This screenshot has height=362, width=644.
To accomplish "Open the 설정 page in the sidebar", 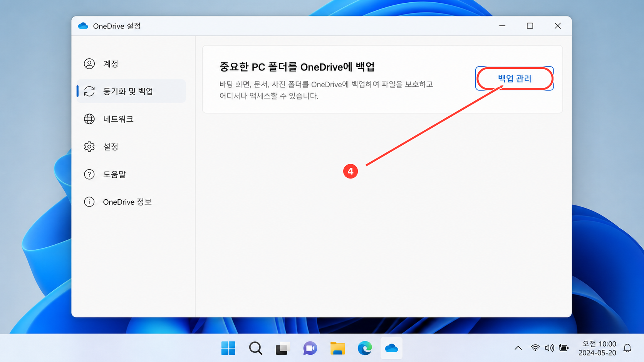I will [131, 147].
